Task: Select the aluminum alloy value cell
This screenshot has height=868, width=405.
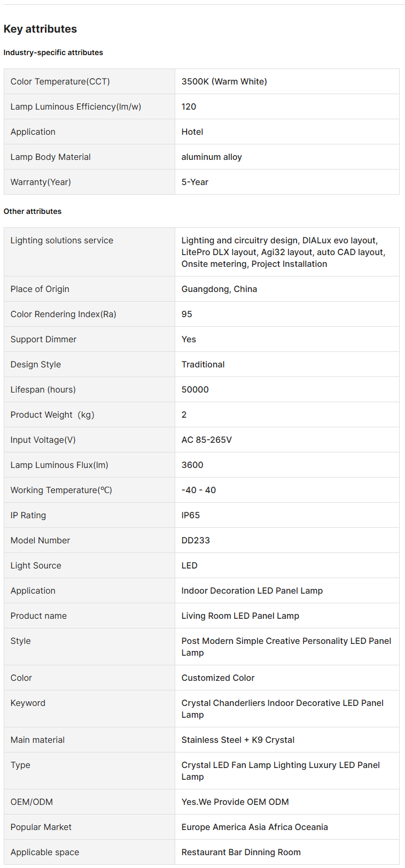Action: [x=212, y=157]
